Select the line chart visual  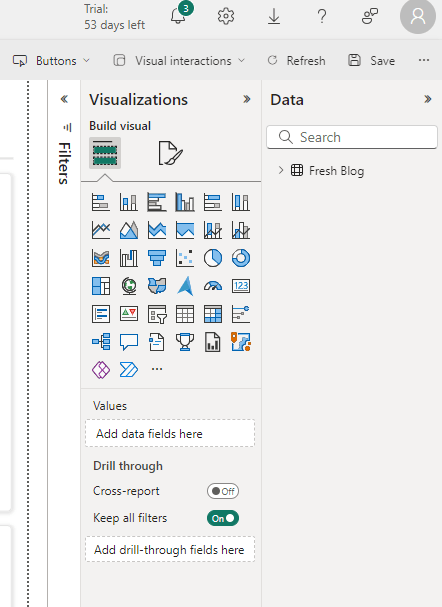101,230
